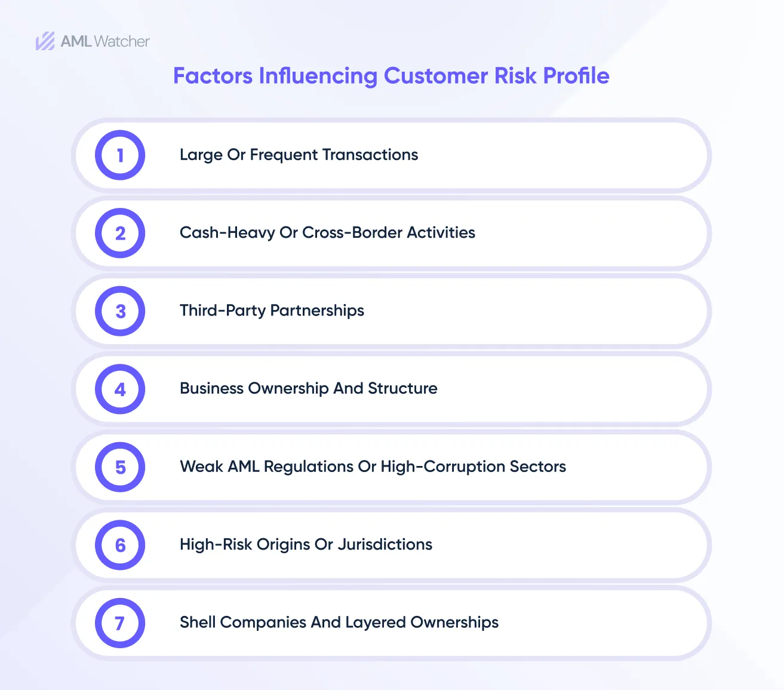This screenshot has width=784, height=690.
Task: Select Large Or Frequent Transactions item
Action: (x=299, y=155)
